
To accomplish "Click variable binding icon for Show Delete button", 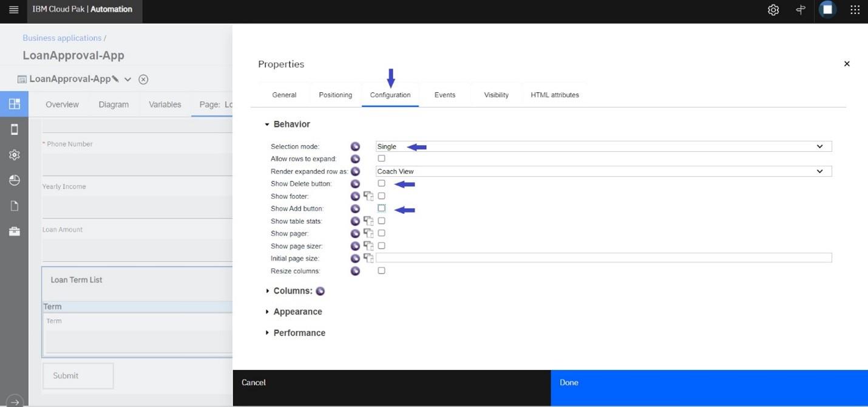I will (x=355, y=183).
